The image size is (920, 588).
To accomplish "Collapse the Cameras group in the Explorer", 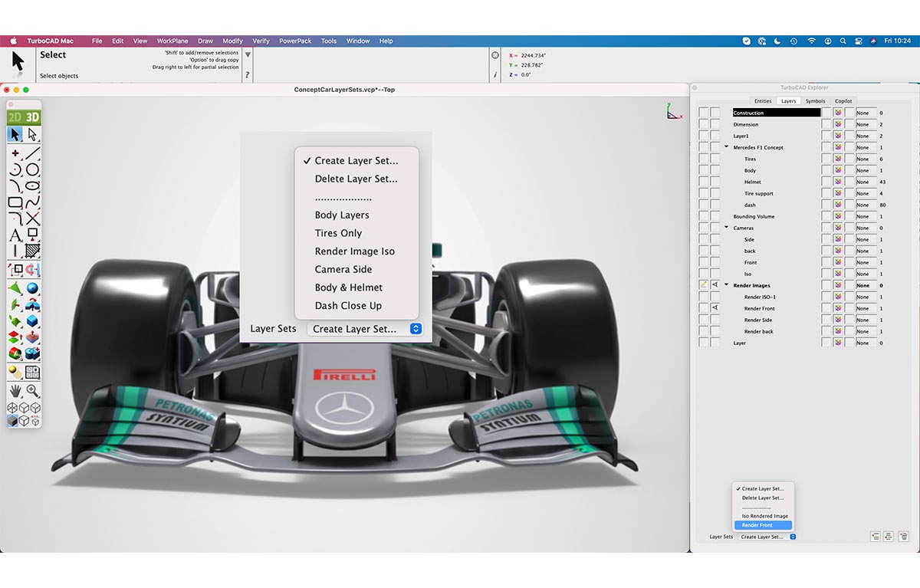I will pos(726,228).
